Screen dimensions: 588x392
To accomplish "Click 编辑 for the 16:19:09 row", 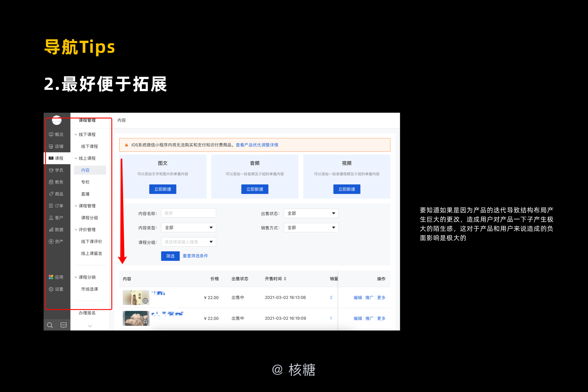I will (358, 318).
